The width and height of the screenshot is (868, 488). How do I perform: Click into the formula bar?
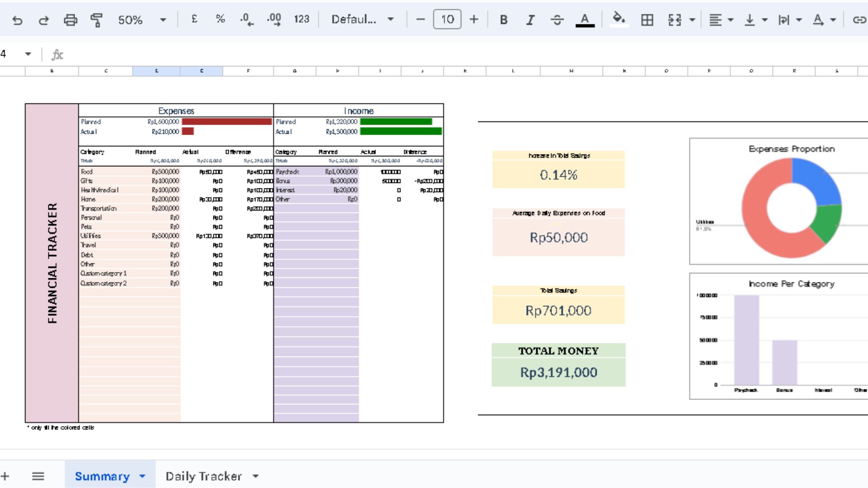[466, 55]
